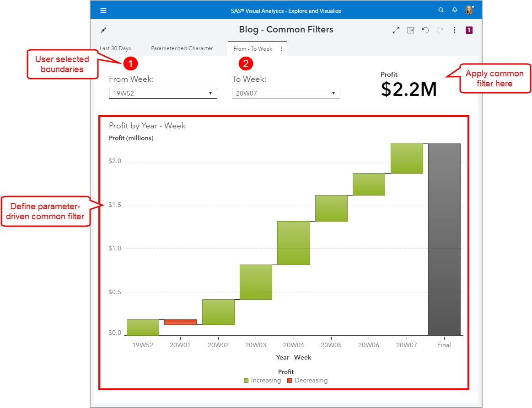The width and height of the screenshot is (532, 408).
Task: Collapse the right panel using its toggle icon
Action: (x=410, y=30)
